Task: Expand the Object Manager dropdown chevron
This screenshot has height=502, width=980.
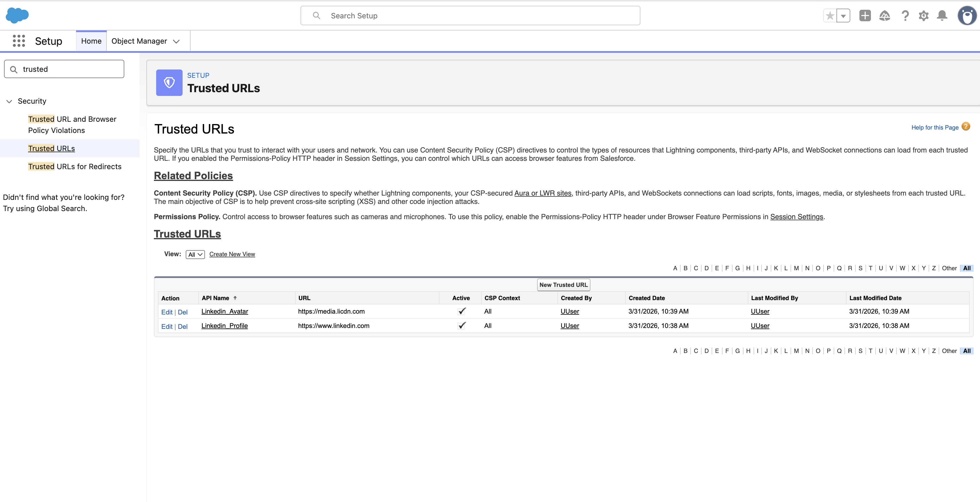Action: coord(176,41)
